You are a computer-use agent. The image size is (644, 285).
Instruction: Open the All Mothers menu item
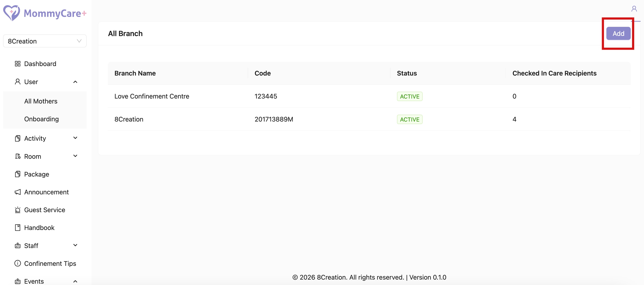pyautogui.click(x=41, y=101)
